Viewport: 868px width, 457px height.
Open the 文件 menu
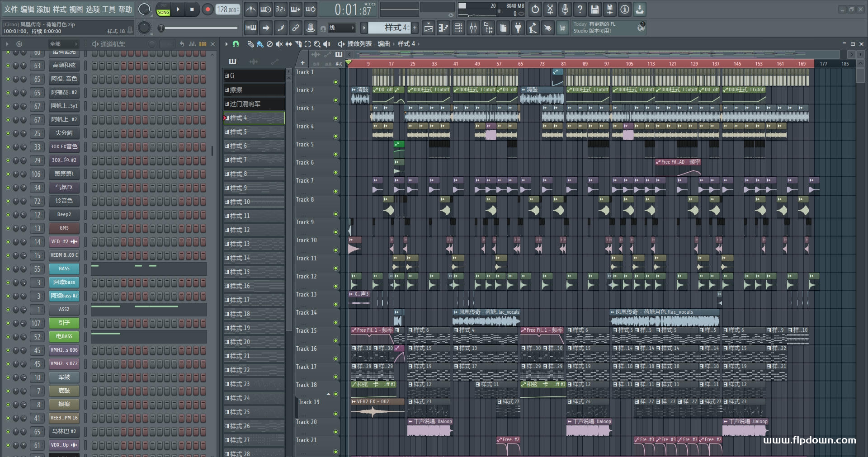coord(11,9)
